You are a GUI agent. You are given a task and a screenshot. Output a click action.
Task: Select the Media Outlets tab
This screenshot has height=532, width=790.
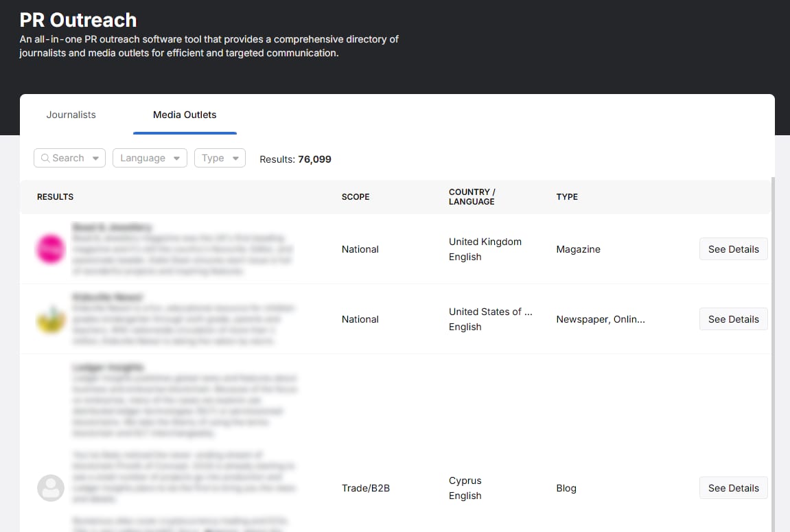184,115
